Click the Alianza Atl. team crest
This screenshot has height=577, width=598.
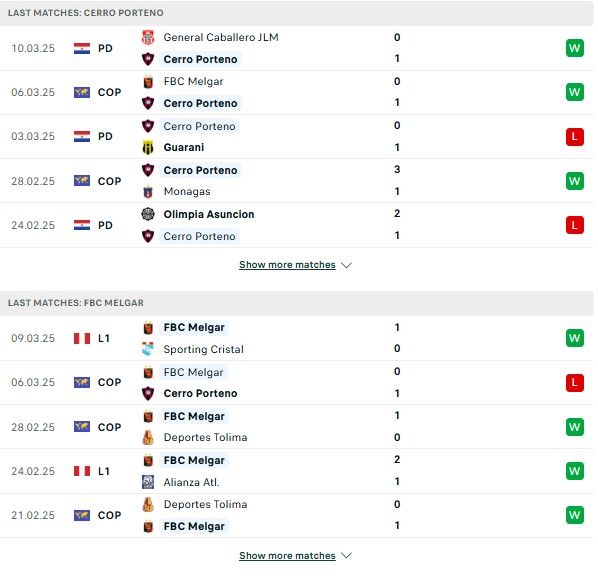coord(148,482)
